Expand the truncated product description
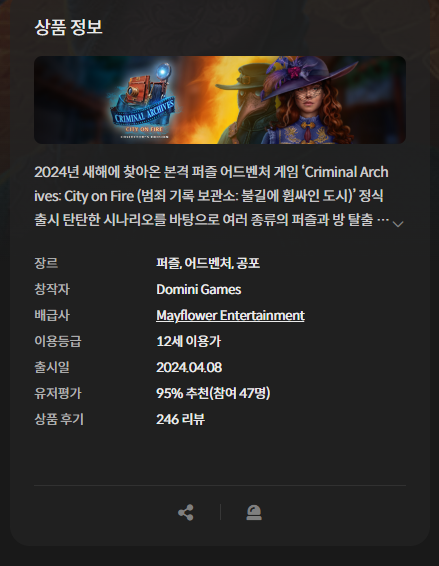Viewport: 439px width, 566px height. [x=398, y=224]
